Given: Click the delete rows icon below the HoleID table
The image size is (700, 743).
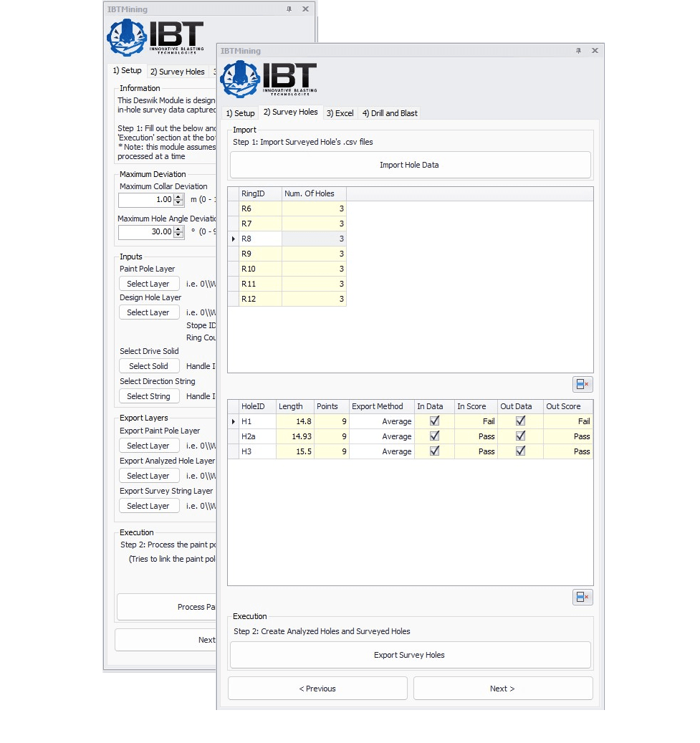Looking at the screenshot, I should point(582,598).
